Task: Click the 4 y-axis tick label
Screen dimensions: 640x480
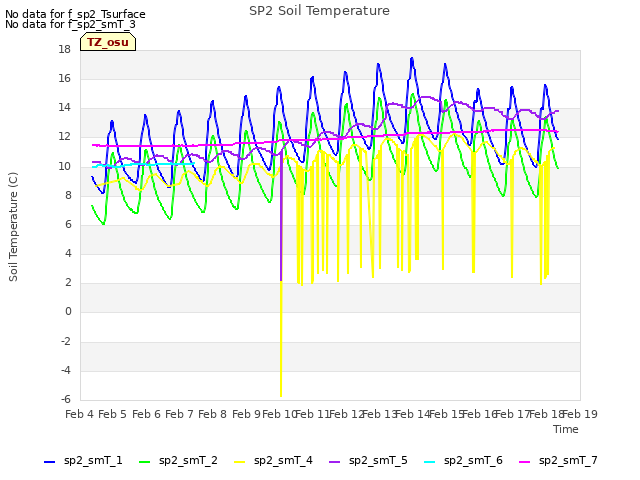Action: 68,253
